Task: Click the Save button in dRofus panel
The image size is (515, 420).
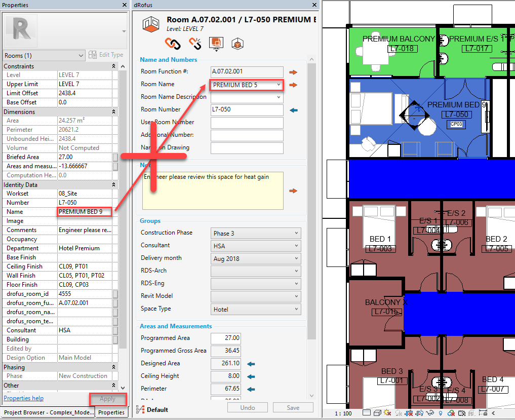Action: 293,408
